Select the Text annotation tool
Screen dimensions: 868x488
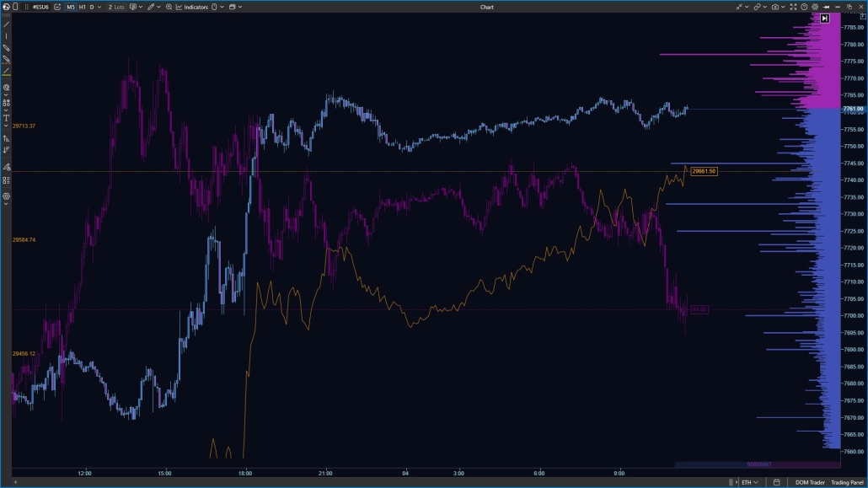point(6,118)
